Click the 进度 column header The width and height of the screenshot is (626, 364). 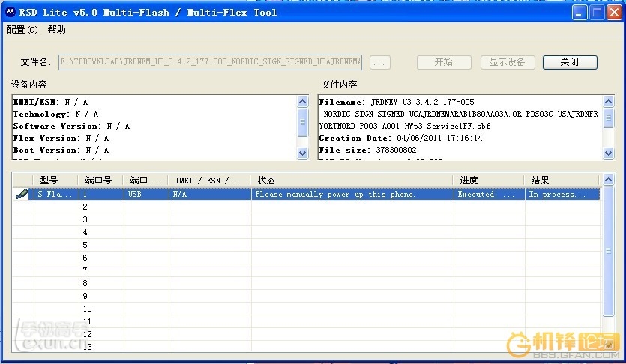pos(488,181)
